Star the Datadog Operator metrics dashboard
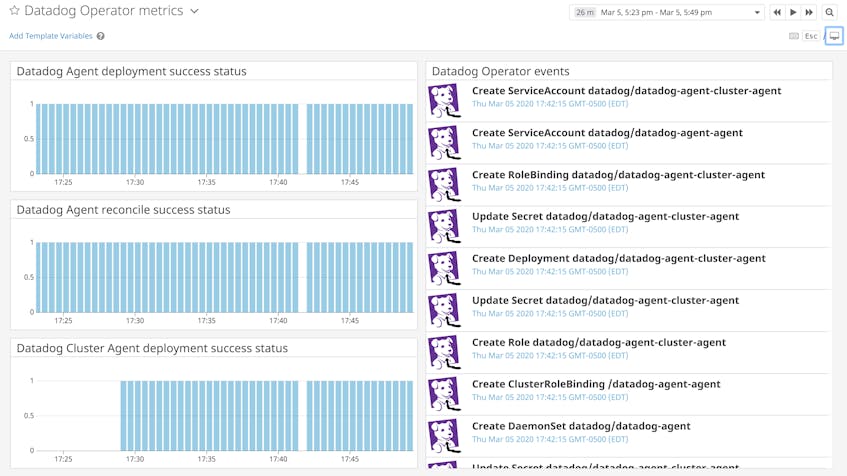 click(x=15, y=10)
